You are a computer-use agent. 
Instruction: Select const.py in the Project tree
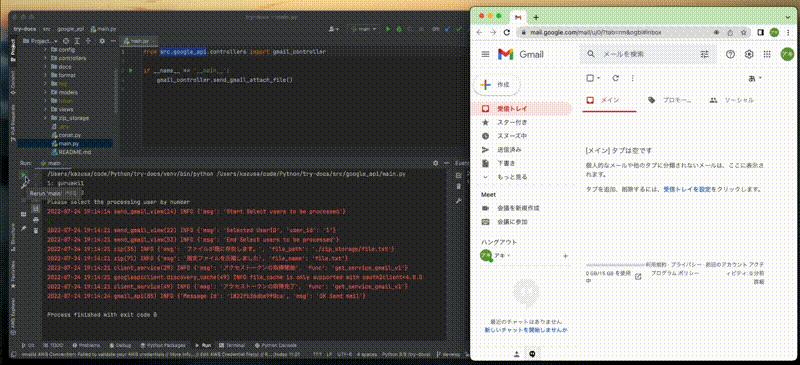pyautogui.click(x=69, y=135)
